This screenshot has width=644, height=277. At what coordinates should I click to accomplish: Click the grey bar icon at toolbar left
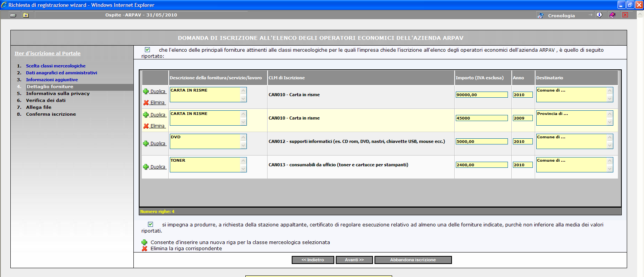(x=13, y=15)
